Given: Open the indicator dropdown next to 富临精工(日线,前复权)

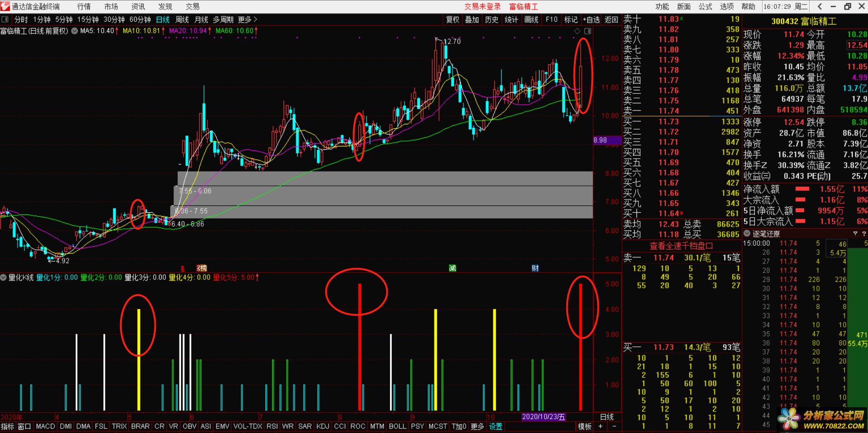Looking at the screenshot, I should (x=74, y=31).
